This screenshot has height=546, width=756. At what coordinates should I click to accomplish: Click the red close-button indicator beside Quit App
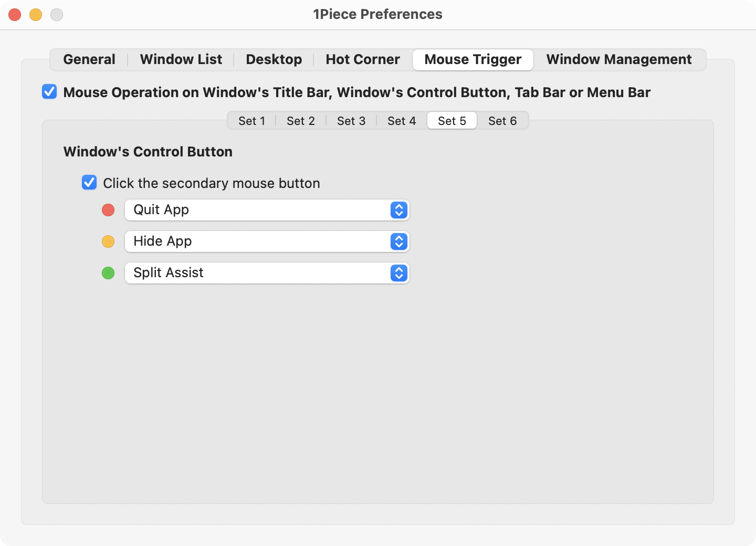coord(108,210)
